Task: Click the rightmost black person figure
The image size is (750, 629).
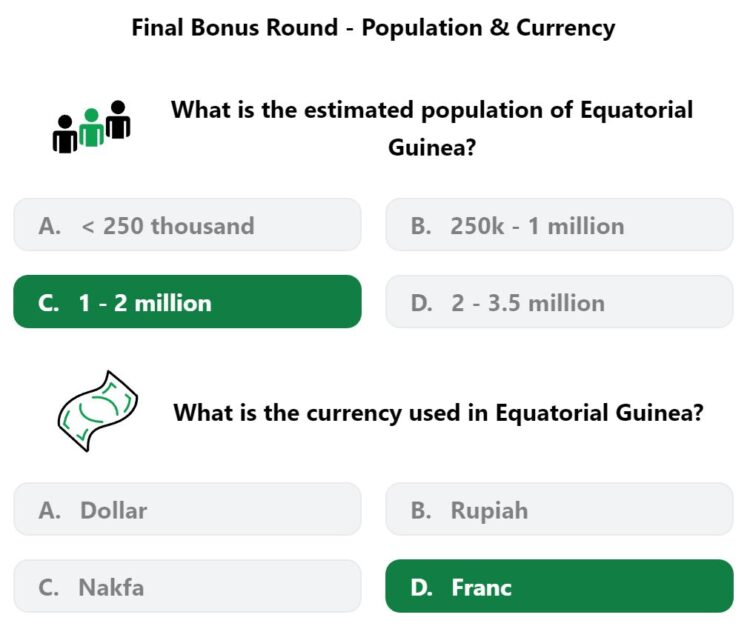Action: point(118,120)
